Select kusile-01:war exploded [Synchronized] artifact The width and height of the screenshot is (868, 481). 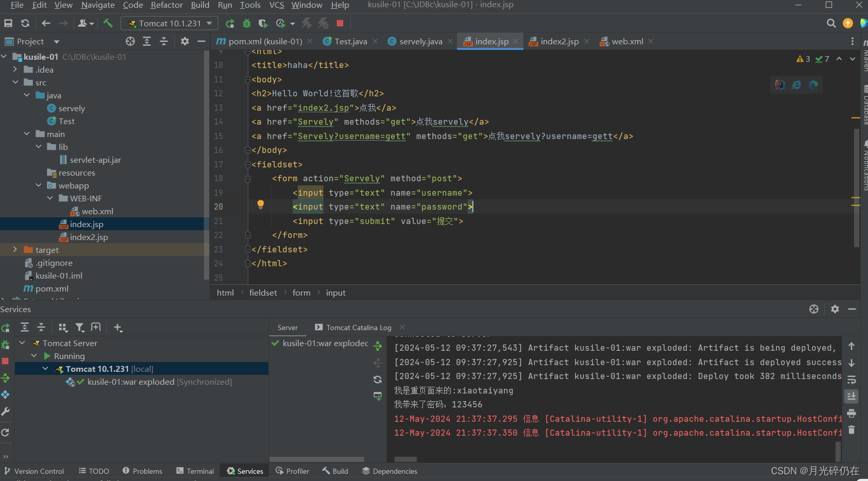click(149, 382)
